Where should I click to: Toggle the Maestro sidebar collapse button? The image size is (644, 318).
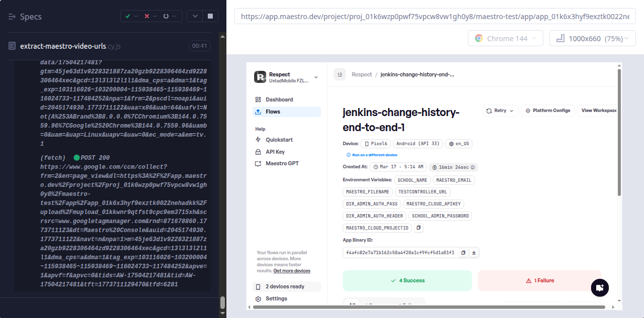click(340, 74)
